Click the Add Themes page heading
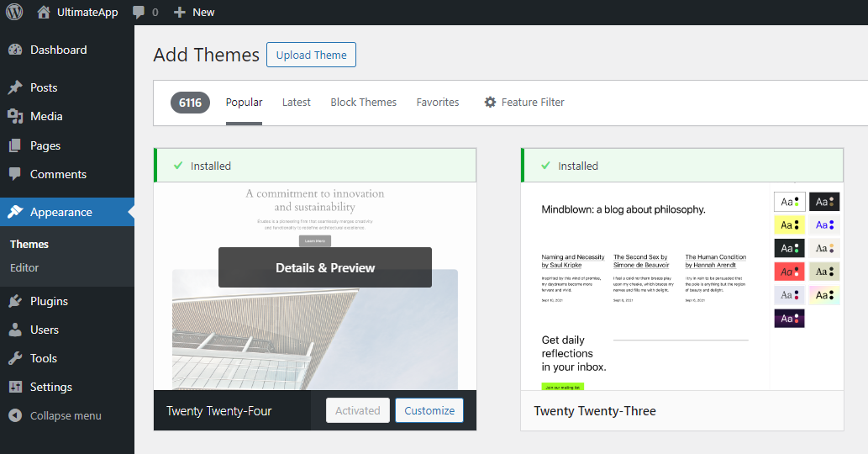This screenshot has width=868, height=454. (x=207, y=55)
